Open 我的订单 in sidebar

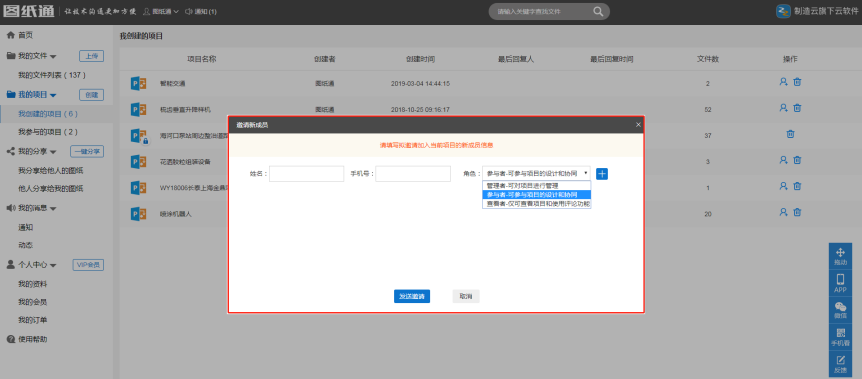tap(32, 320)
